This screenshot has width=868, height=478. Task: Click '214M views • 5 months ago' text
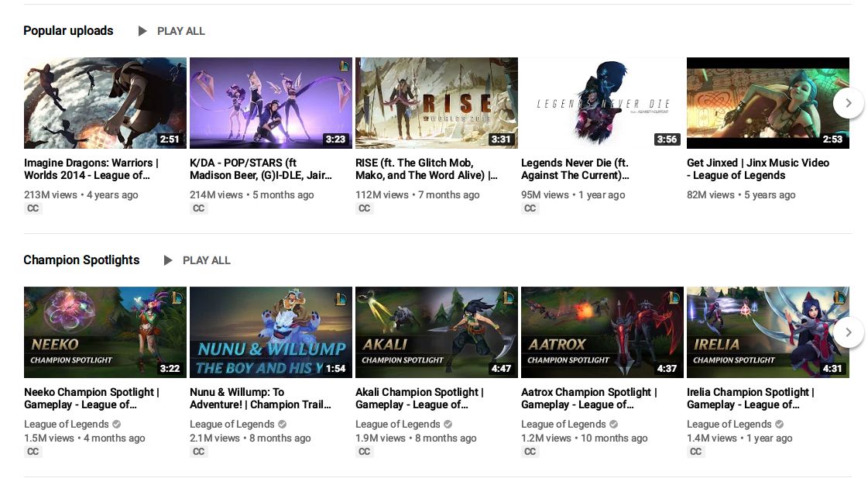pyautogui.click(x=252, y=195)
